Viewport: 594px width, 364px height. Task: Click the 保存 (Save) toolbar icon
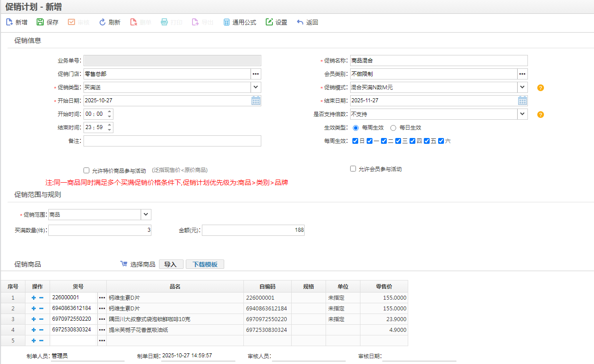tap(41, 22)
